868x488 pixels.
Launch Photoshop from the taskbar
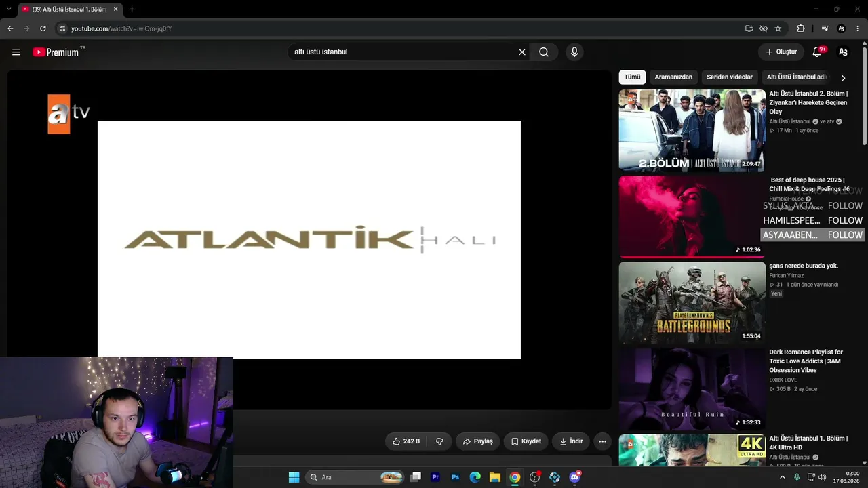tap(456, 477)
